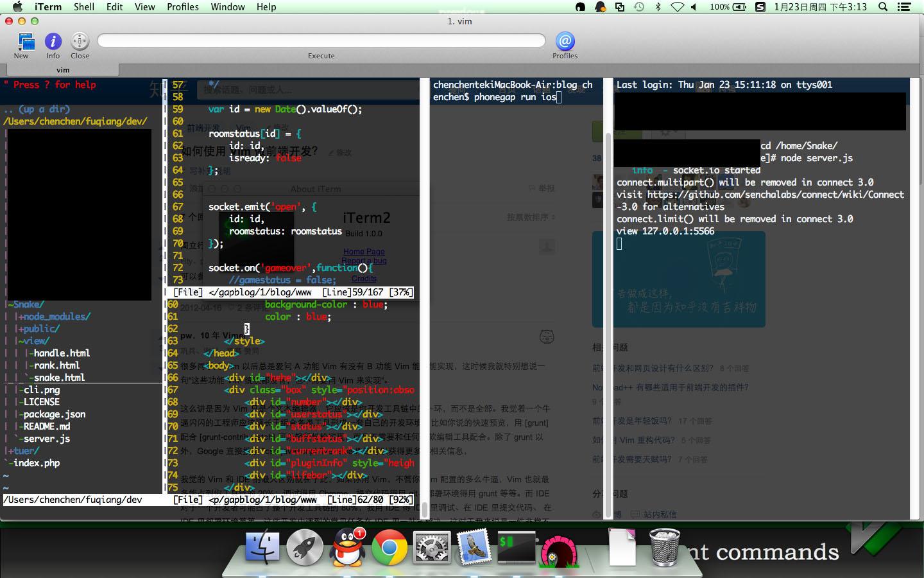This screenshot has width=924, height=578.
Task: Open the Help menu
Action: 266,7
